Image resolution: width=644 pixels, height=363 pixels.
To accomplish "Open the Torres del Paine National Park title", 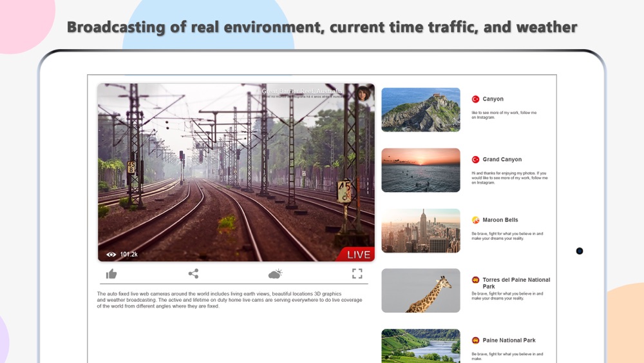I will point(516,283).
